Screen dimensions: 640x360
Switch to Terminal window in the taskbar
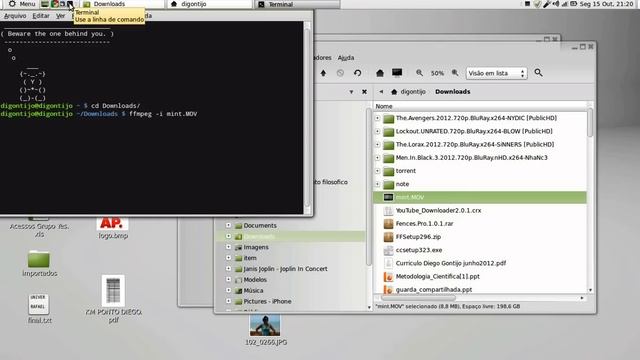pyautogui.click(x=298, y=4)
